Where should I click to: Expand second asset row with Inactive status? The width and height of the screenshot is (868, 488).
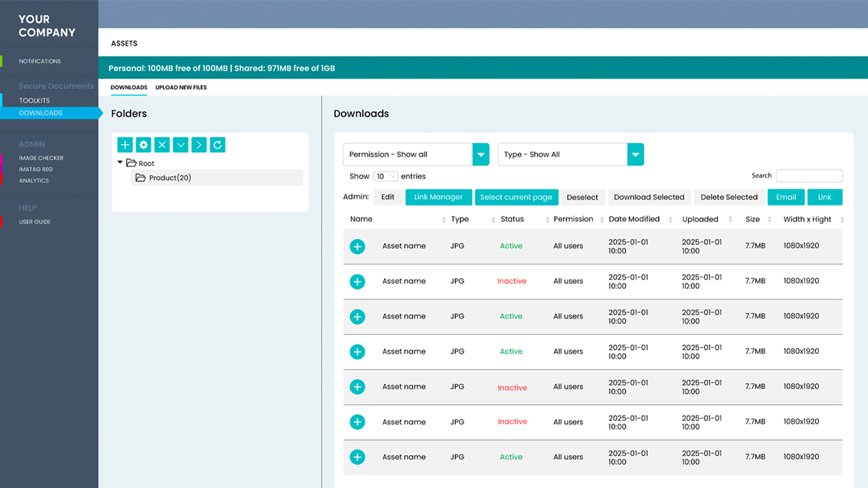pos(357,282)
